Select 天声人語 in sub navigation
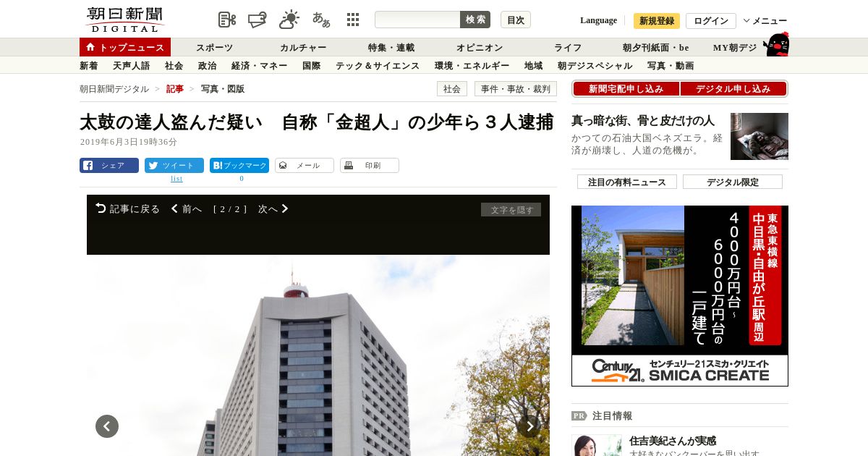This screenshot has height=456, width=868. click(132, 65)
